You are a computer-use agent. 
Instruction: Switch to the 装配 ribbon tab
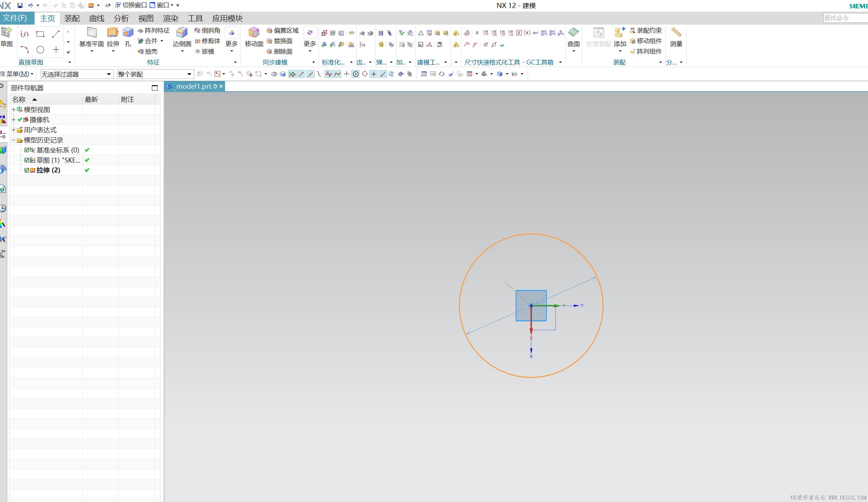click(72, 18)
